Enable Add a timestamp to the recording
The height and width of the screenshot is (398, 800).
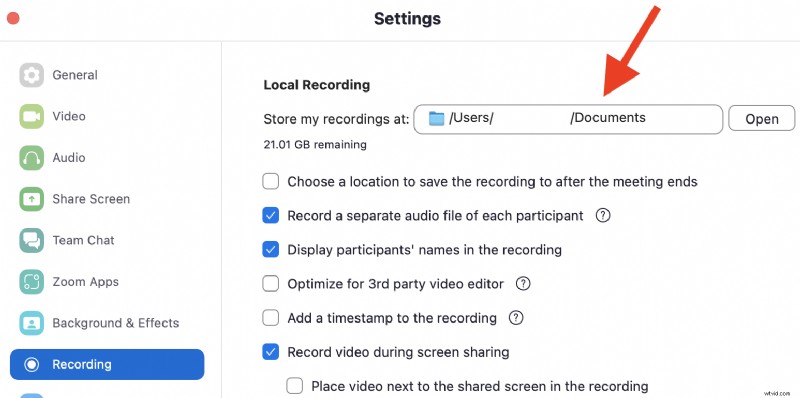point(270,318)
